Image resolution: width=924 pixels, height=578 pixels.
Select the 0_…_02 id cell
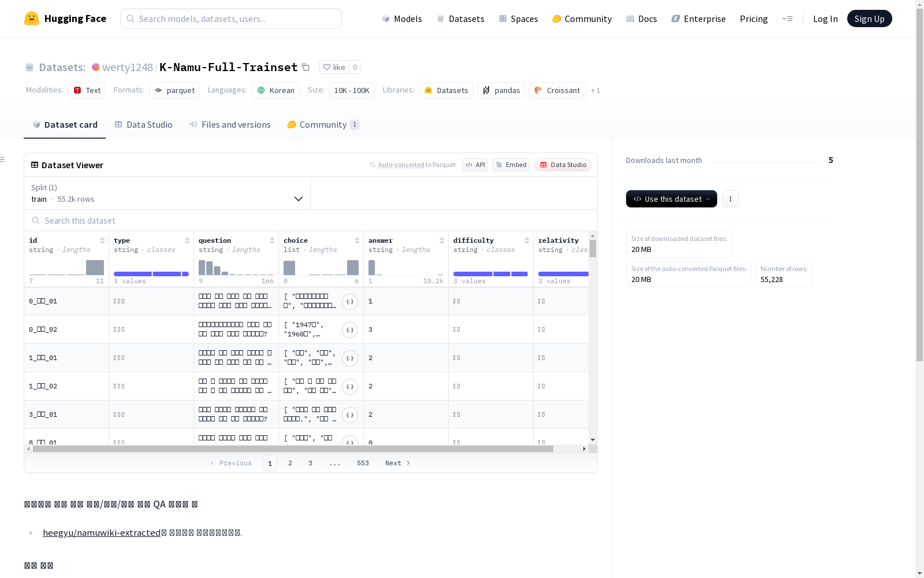coord(66,329)
